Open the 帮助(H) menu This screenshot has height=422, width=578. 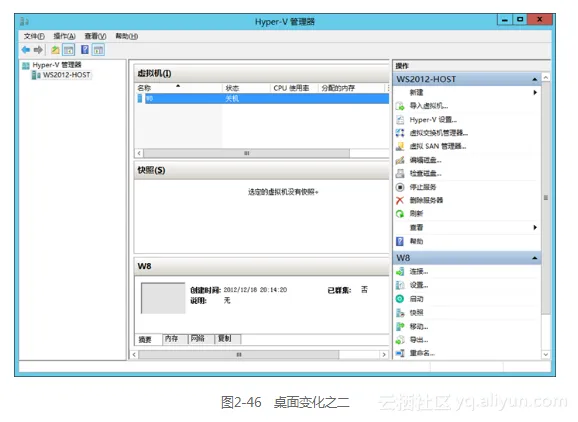coord(126,36)
